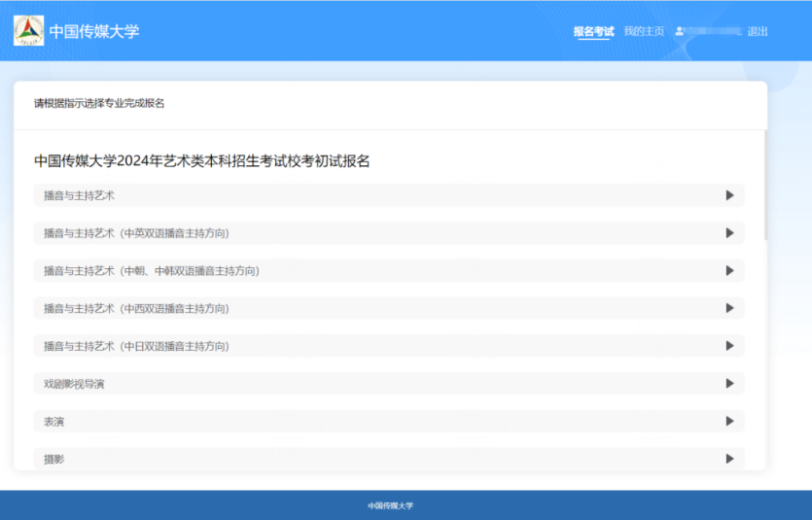Click 退出 to log out
The width and height of the screenshot is (812, 520).
tap(758, 31)
